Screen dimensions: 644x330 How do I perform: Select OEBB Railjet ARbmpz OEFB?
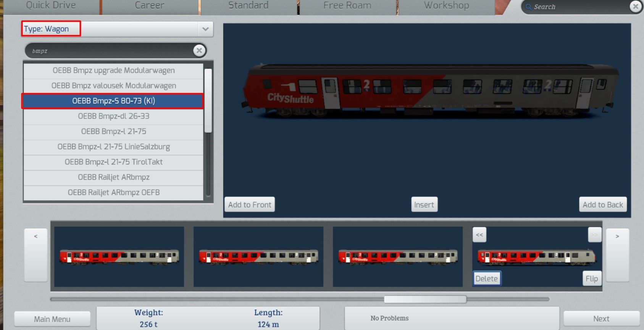113,193
